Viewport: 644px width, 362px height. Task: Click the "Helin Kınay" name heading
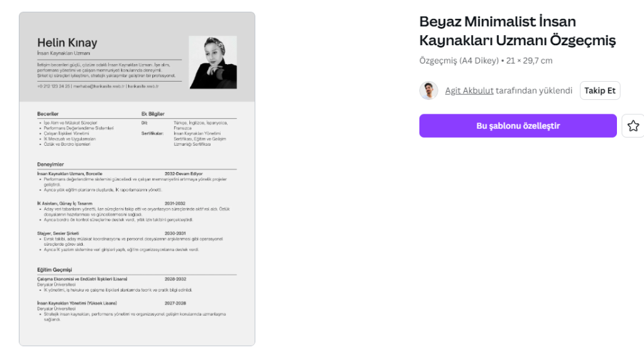coord(67,43)
